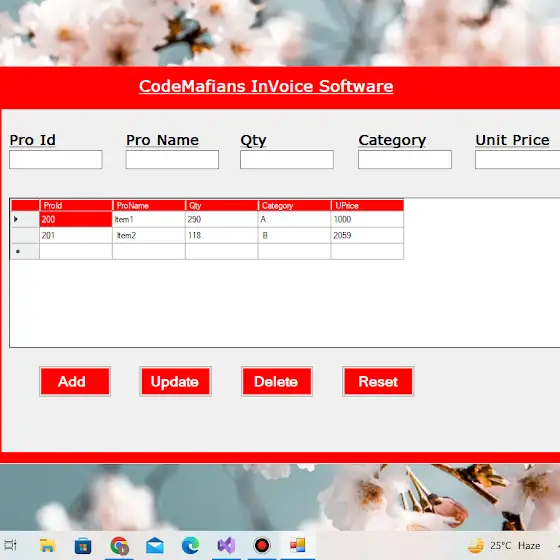Select the UPrice cell 2059
This screenshot has width=560, height=560.
coord(367,235)
